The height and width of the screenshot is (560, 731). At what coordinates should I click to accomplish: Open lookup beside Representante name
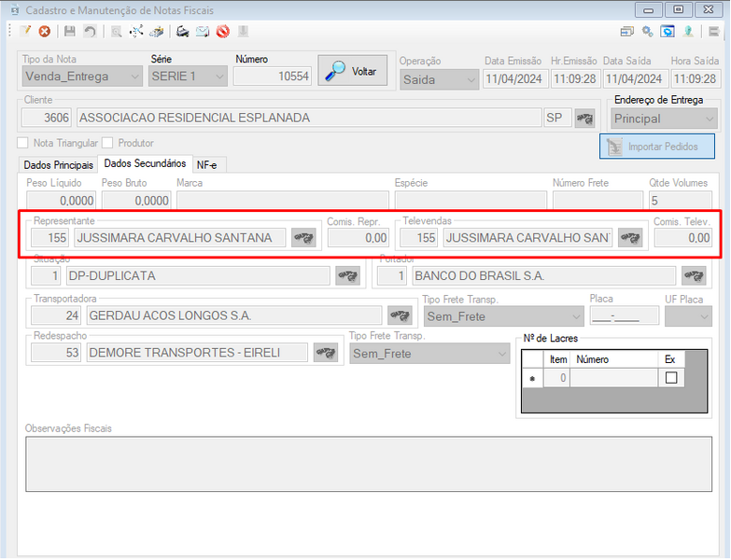(x=303, y=238)
